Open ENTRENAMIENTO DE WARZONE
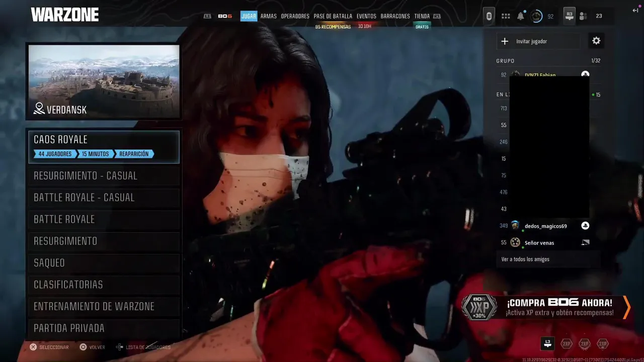The image size is (644, 362). pyautogui.click(x=104, y=306)
